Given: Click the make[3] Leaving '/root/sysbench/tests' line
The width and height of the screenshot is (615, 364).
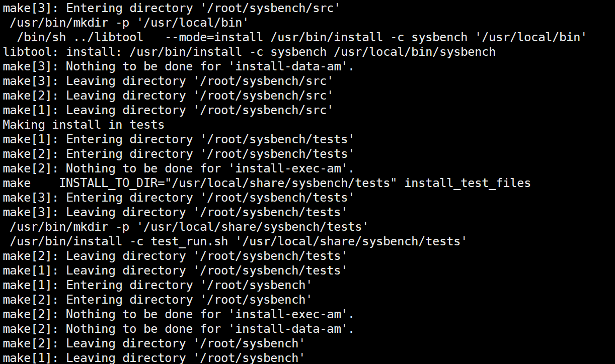Looking at the screenshot, I should [x=175, y=212].
